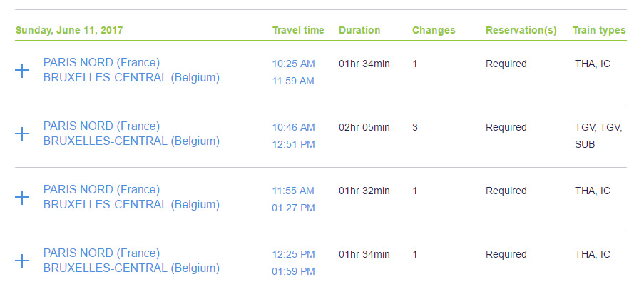Select the 01:27 PM arrival time
Viewport: 644px width, 282px height.
click(x=293, y=208)
